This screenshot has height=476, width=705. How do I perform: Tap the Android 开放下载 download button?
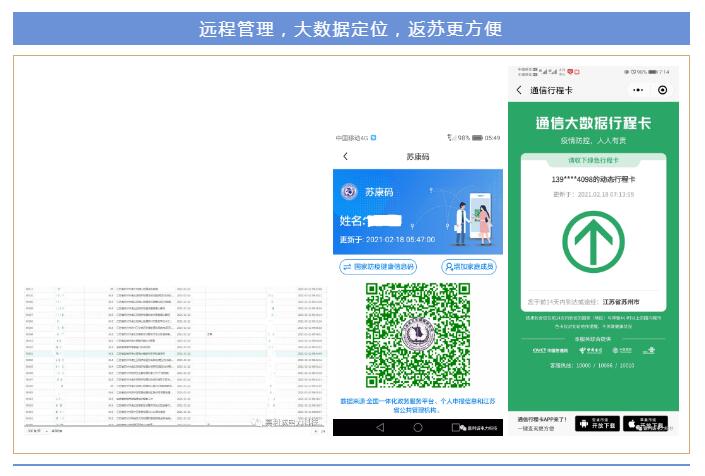coord(598,423)
